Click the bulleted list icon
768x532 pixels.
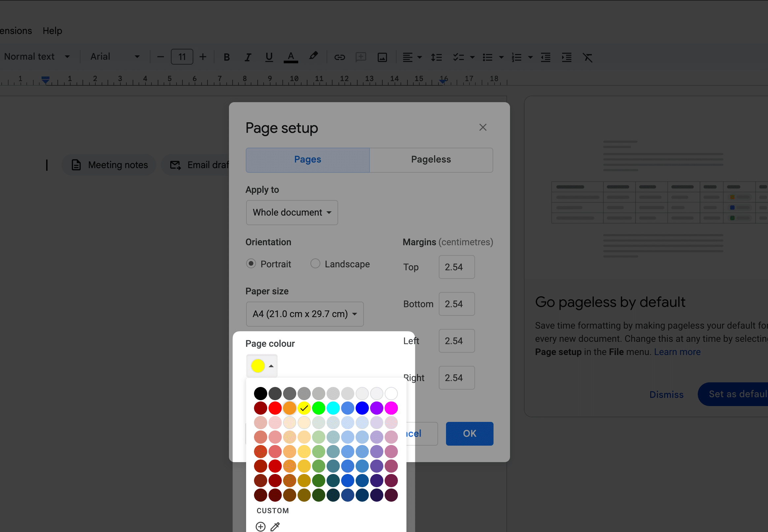(x=488, y=57)
